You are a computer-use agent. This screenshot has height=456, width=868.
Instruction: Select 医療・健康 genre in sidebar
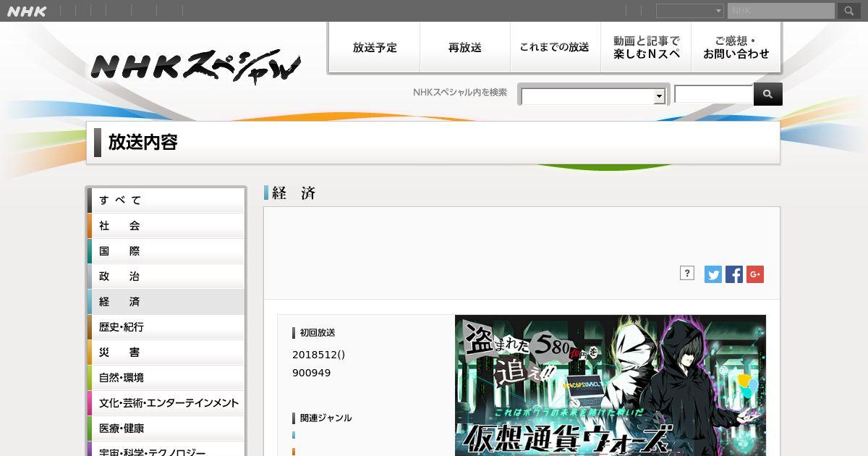(x=166, y=428)
